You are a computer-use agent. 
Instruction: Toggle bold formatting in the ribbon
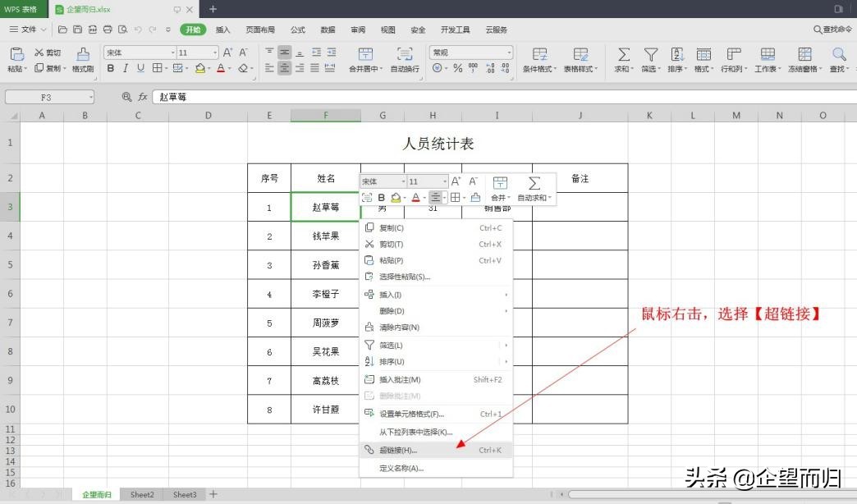pyautogui.click(x=110, y=68)
